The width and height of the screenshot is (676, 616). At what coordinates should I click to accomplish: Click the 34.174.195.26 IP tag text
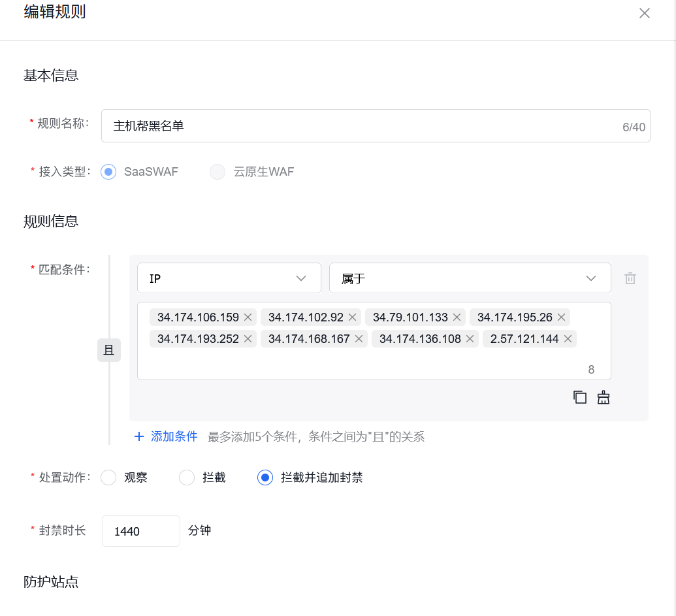[514, 317]
